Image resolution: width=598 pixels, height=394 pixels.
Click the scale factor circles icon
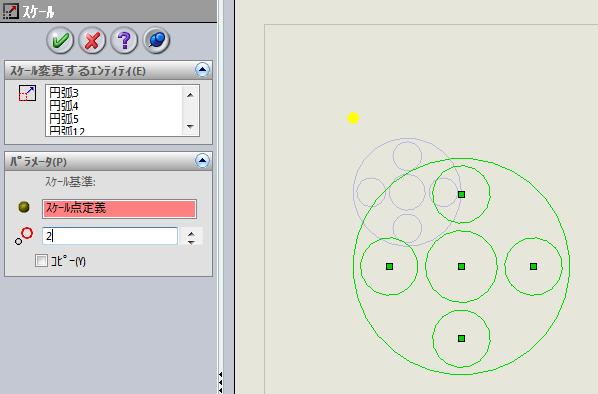coord(24,236)
